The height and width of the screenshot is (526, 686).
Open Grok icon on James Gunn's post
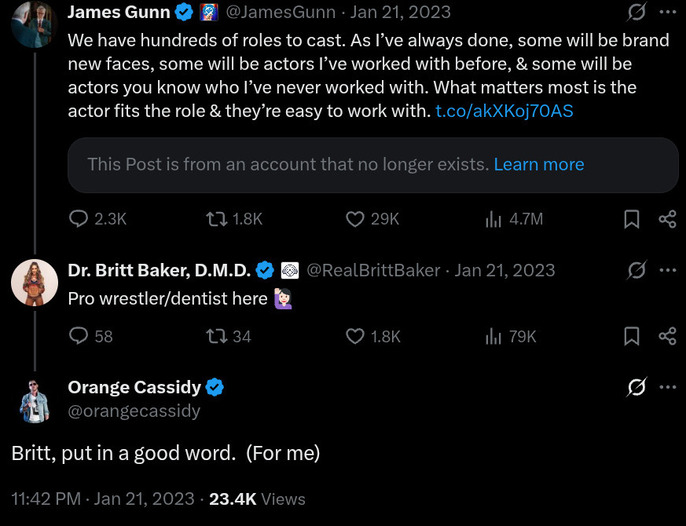click(634, 13)
